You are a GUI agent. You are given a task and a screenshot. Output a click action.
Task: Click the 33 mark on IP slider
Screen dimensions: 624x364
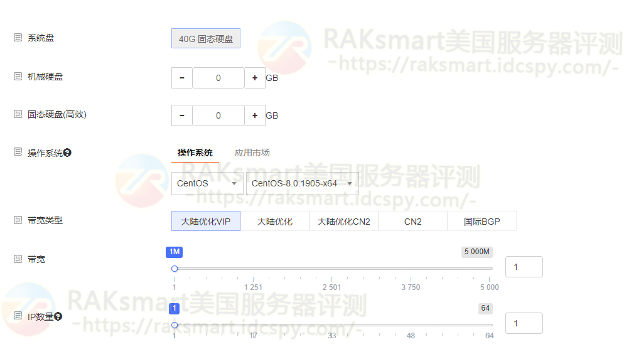click(x=332, y=336)
